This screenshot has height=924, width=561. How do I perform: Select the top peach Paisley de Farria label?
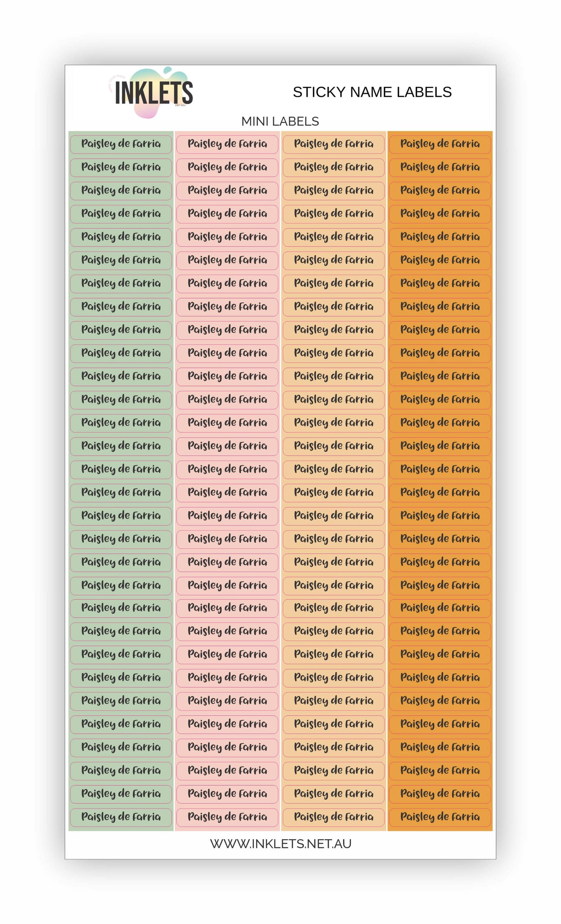pos(333,144)
